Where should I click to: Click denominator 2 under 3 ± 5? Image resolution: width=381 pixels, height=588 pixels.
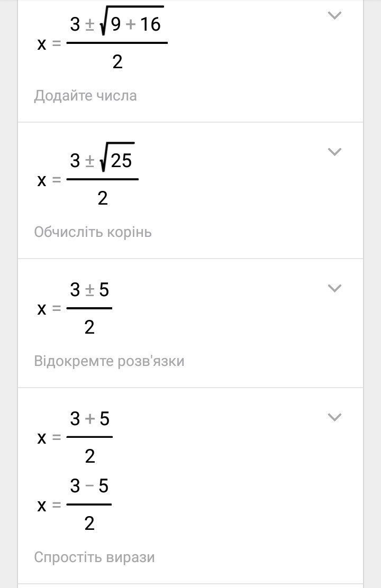89,328
